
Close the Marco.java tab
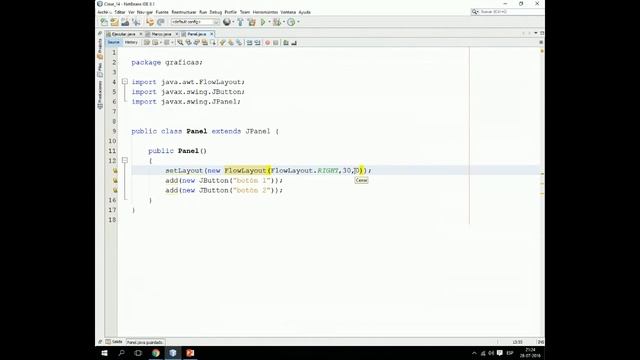coord(176,34)
